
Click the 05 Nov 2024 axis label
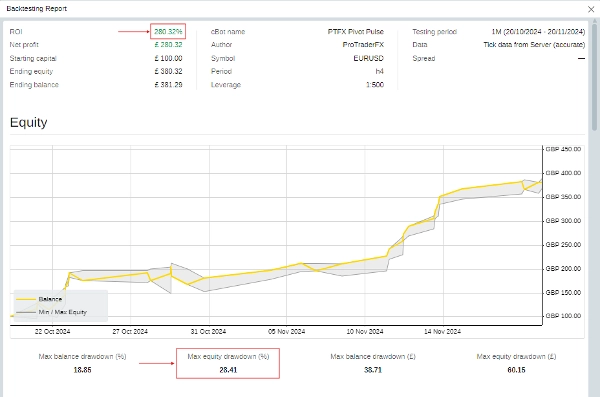click(287, 332)
